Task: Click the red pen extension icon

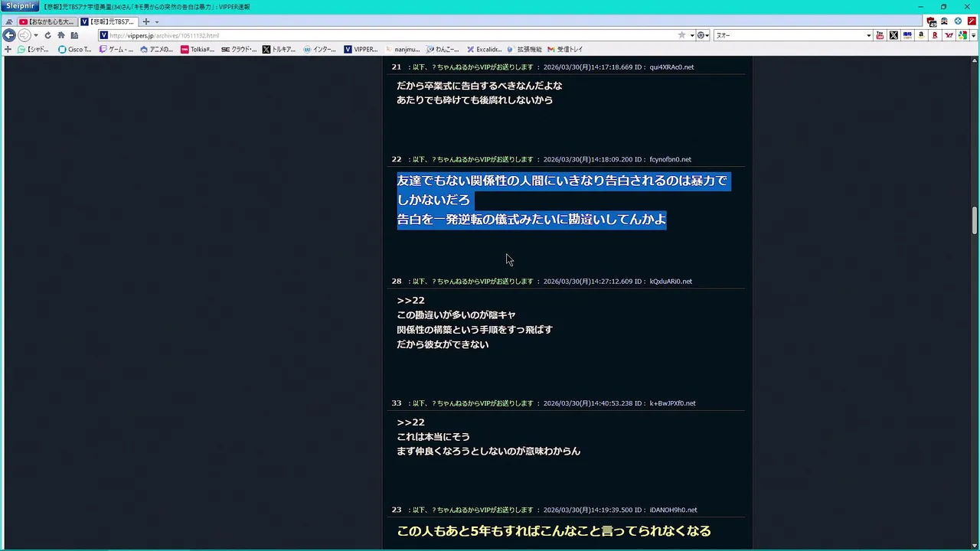Action: tap(971, 21)
